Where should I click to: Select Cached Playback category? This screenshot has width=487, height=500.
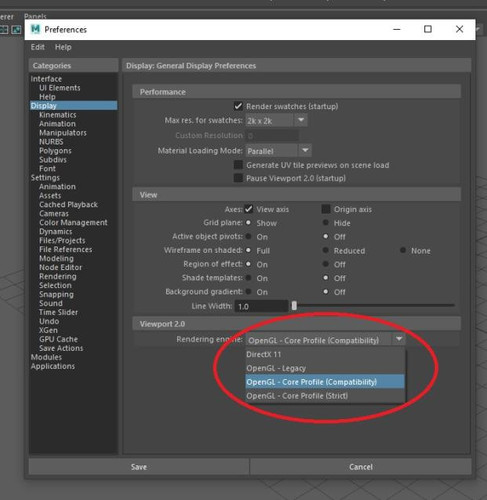68,205
